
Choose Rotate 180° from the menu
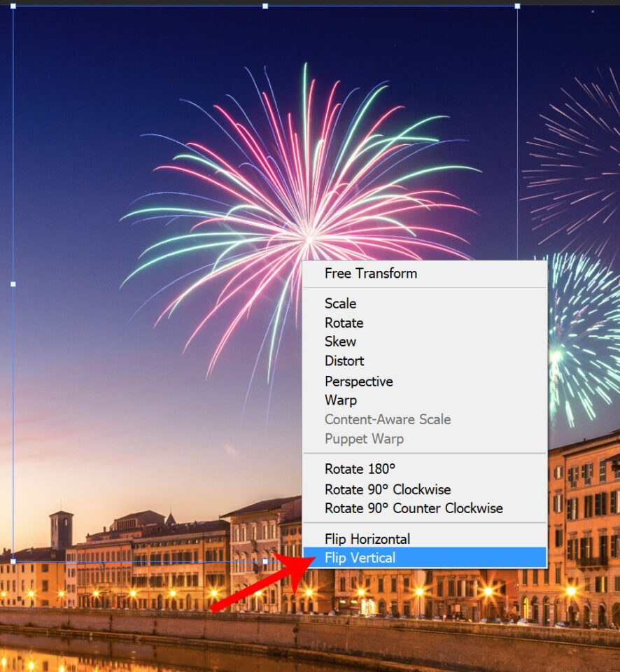click(360, 469)
